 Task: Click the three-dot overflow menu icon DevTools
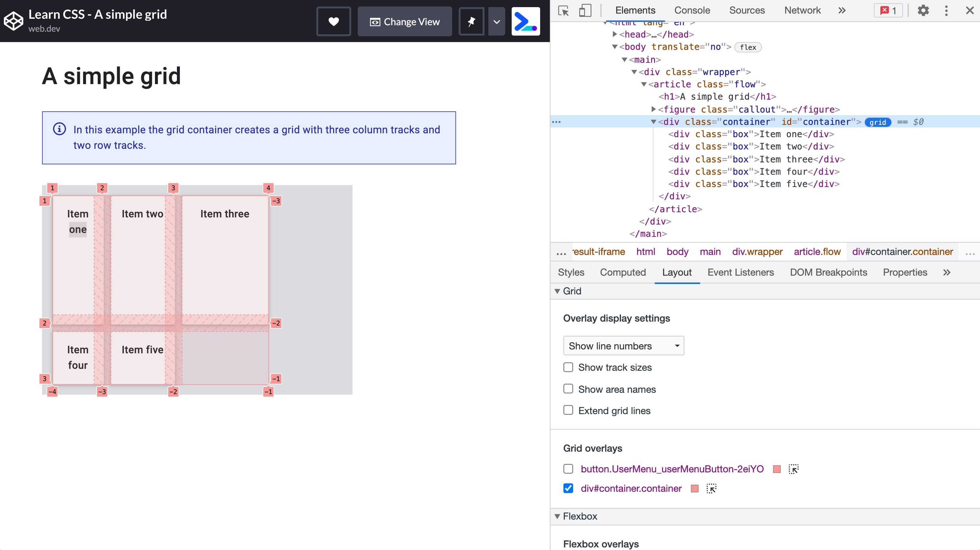click(947, 10)
